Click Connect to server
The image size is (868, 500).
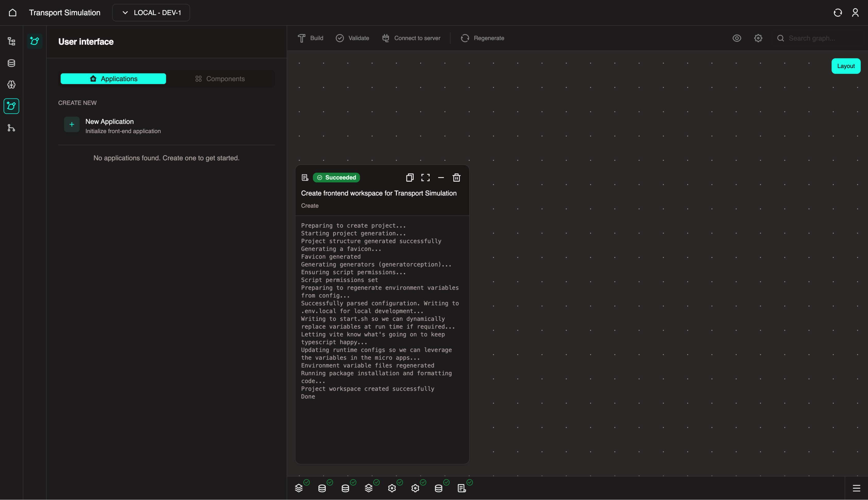[x=411, y=38]
